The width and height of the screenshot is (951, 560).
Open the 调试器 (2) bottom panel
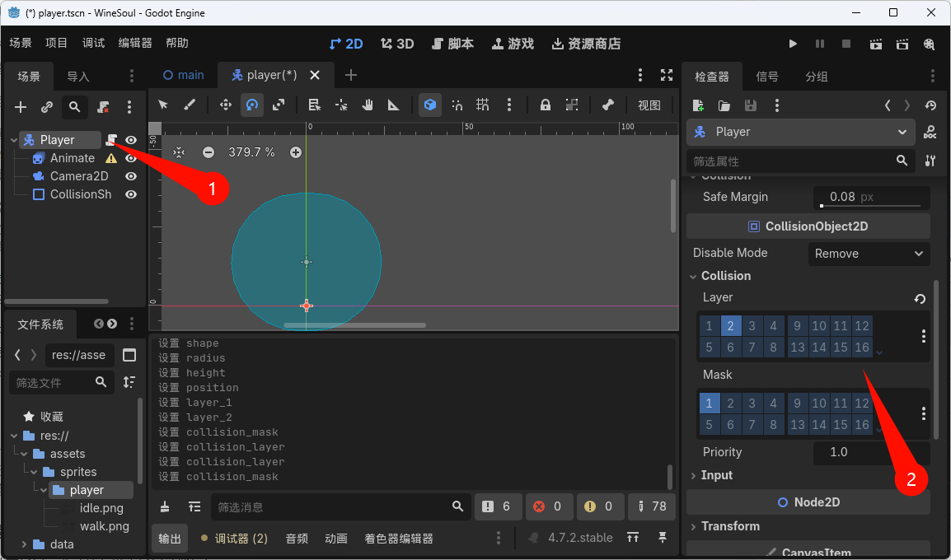click(234, 539)
